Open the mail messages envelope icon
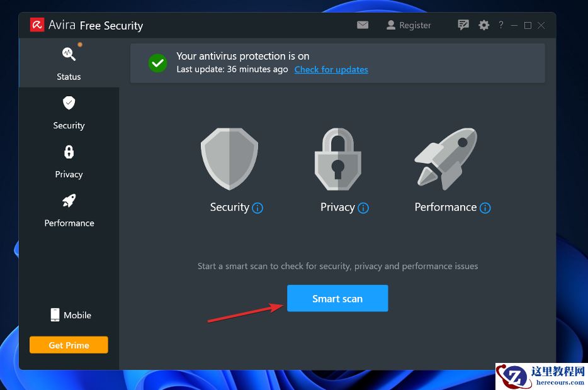Viewport: 588px width, 390px height. click(x=363, y=25)
